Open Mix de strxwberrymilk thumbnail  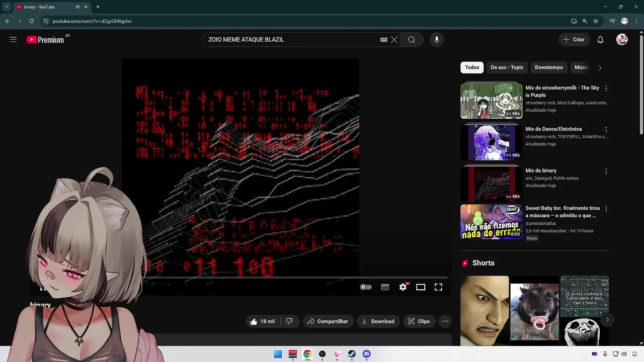[x=492, y=101]
